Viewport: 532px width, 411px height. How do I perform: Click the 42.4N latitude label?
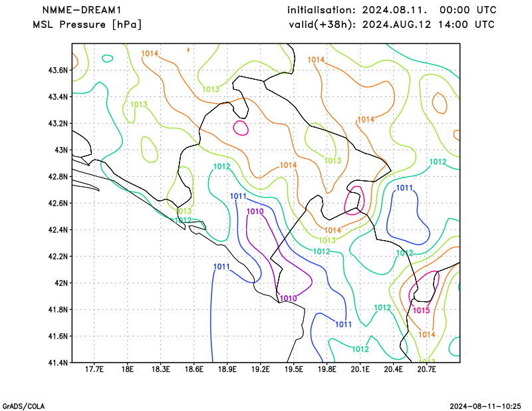click(x=58, y=229)
